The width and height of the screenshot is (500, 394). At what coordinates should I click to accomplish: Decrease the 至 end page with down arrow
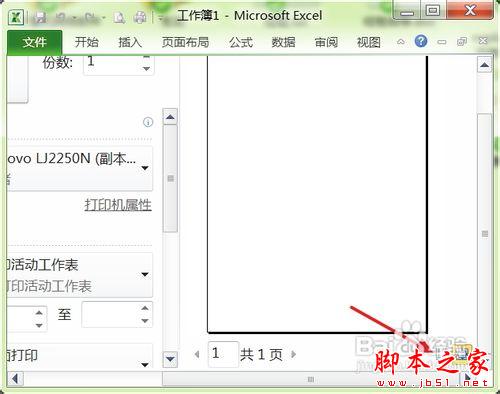(145, 321)
